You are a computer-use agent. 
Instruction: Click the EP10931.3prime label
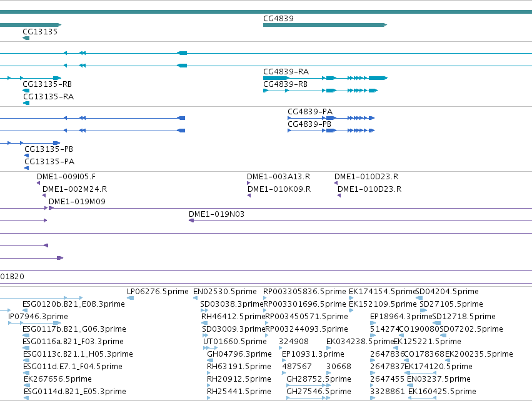click(313, 355)
